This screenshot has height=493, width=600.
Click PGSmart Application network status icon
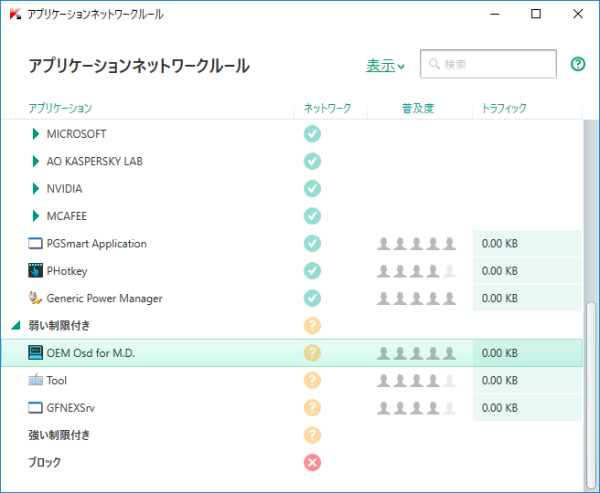[312, 243]
